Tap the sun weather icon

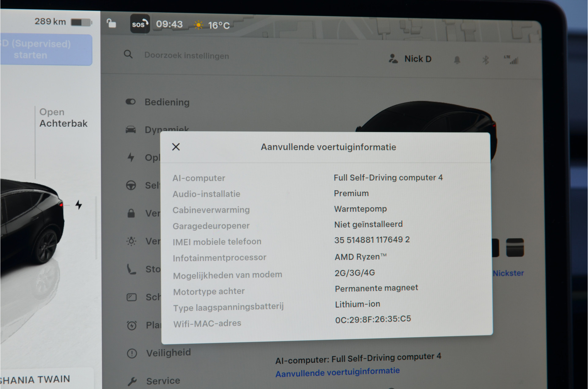coord(198,25)
